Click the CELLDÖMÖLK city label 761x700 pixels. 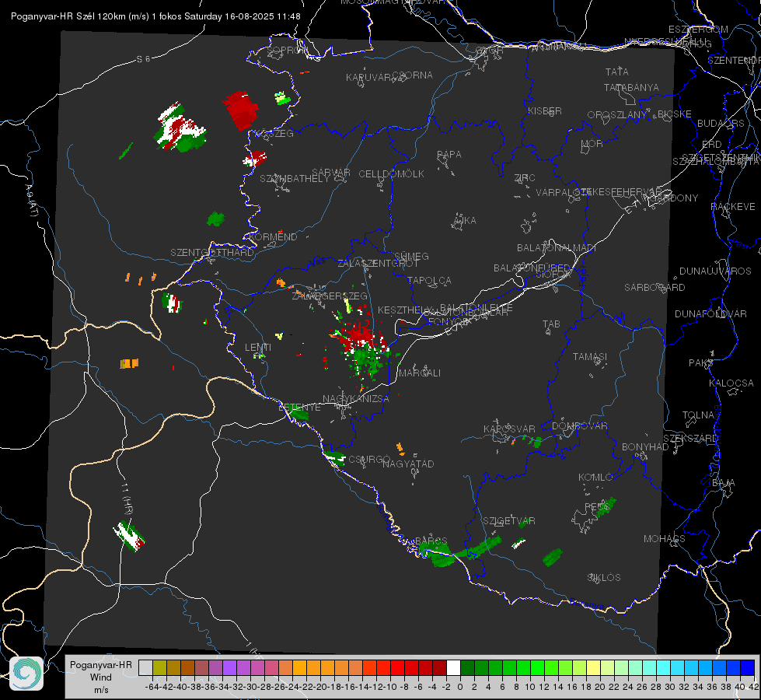[392, 174]
